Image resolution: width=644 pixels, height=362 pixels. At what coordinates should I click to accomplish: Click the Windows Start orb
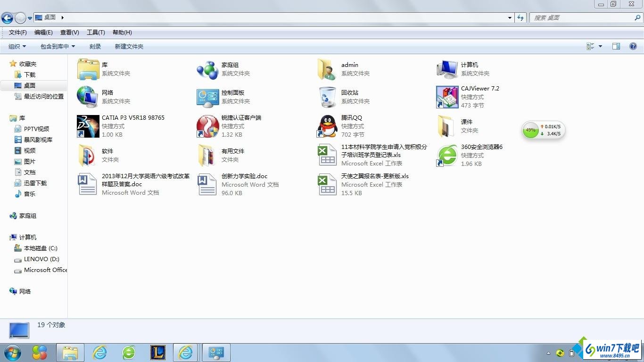click(x=12, y=352)
